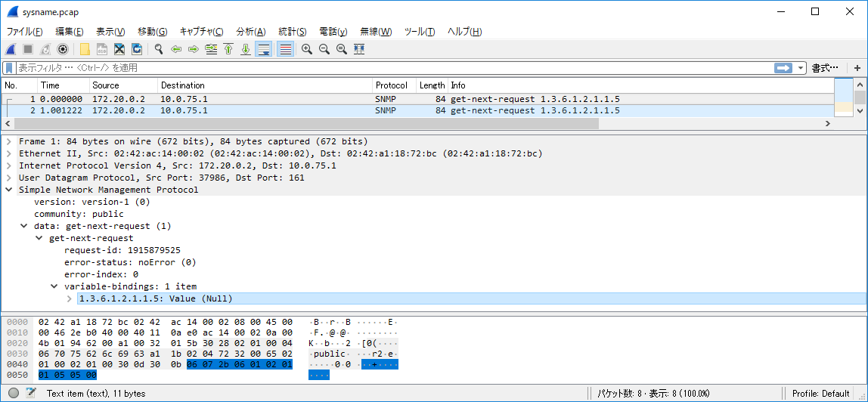Screen dimensions: 868x402
Task: Open the ツール(T) menu
Action: pos(420,32)
